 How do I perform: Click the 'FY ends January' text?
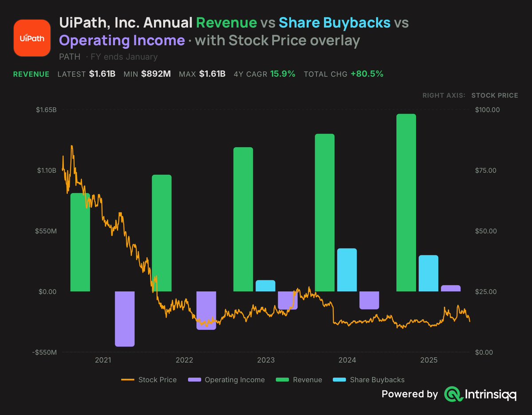tap(124, 57)
